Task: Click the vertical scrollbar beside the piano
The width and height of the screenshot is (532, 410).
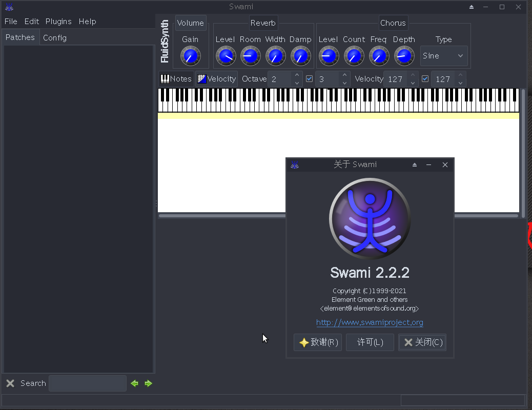Action: tap(523, 153)
